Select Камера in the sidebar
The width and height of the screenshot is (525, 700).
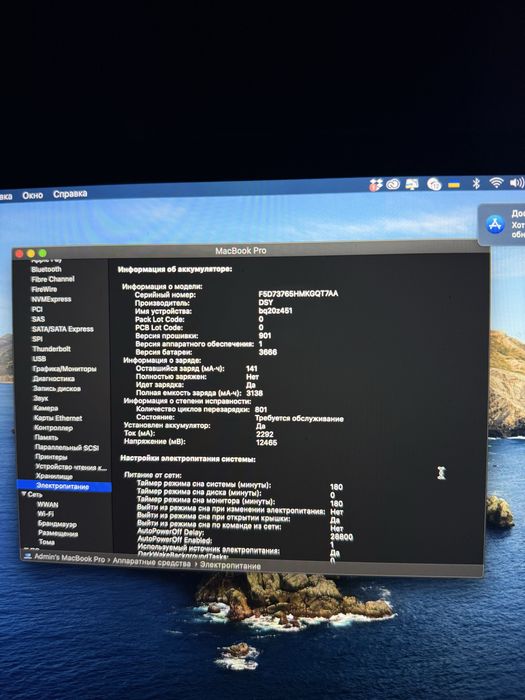coord(46,408)
